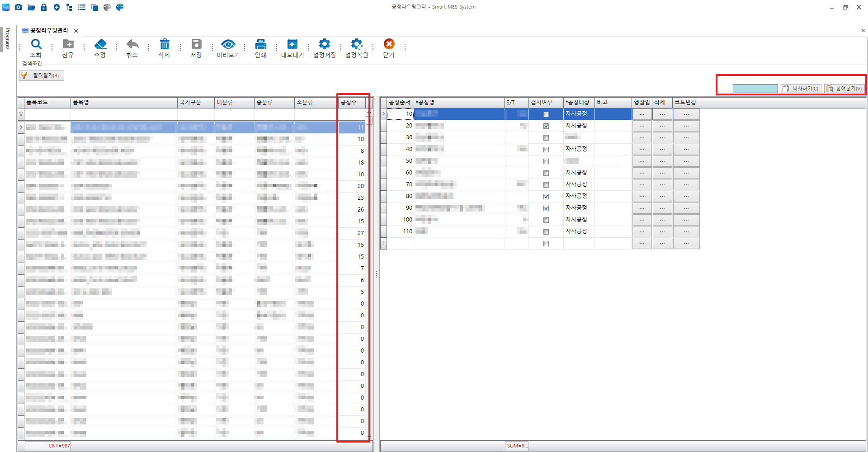
Task: Click the 설정저장 (save settings) gear icon
Action: [x=325, y=44]
